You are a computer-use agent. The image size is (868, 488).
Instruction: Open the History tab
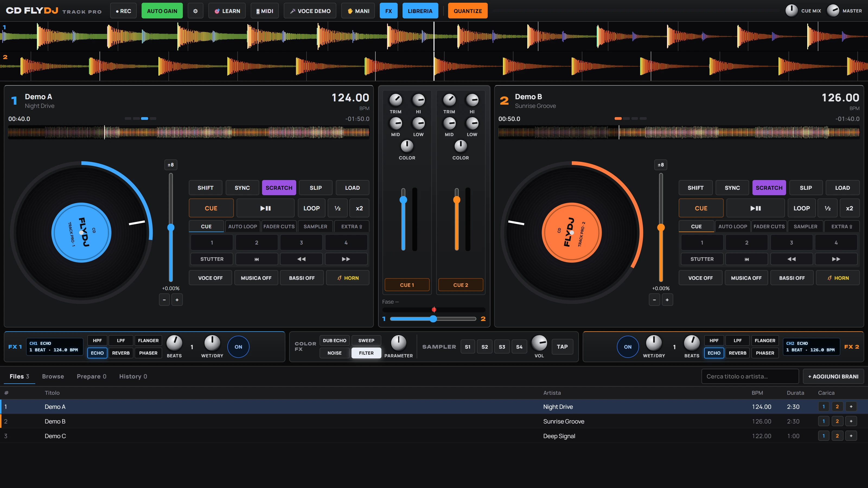click(x=133, y=376)
